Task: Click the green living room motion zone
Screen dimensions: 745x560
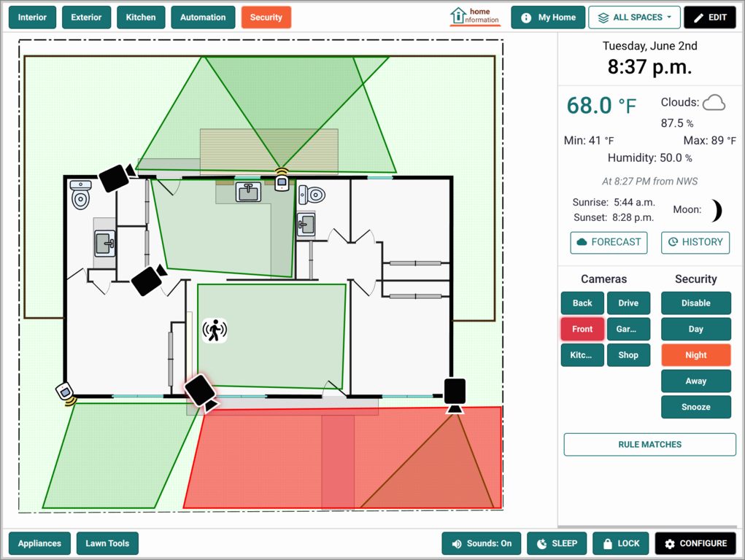Action: 271,336
